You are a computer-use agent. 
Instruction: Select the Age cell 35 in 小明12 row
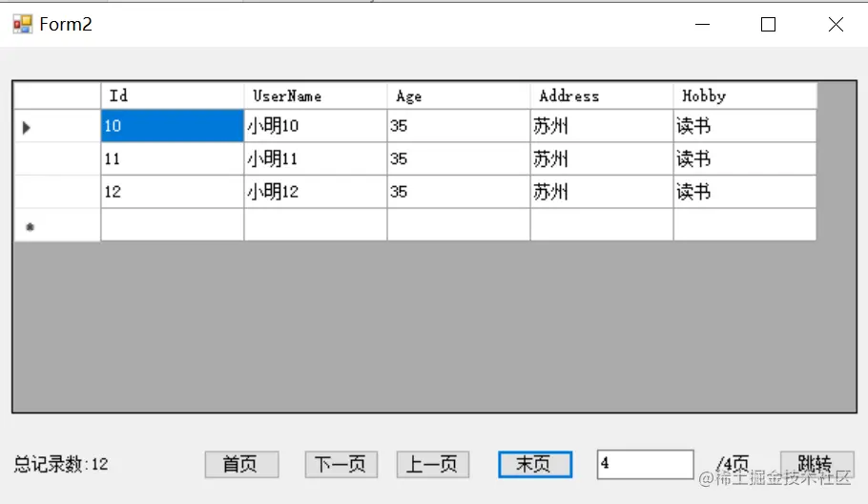pos(459,192)
